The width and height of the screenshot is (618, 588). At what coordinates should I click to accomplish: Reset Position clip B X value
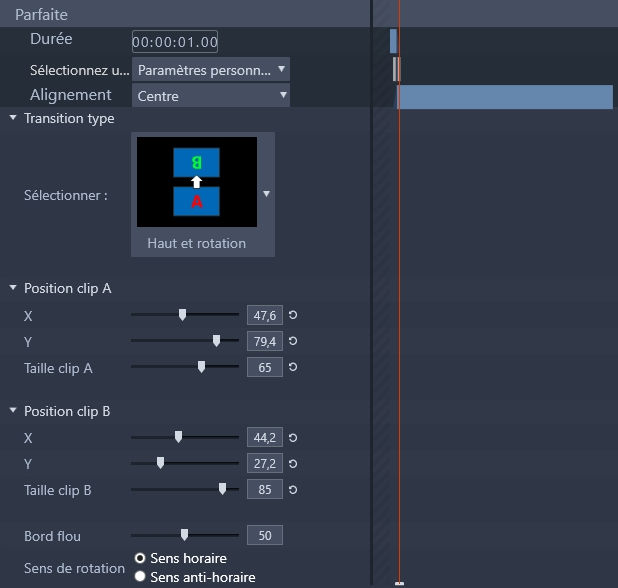click(293, 437)
